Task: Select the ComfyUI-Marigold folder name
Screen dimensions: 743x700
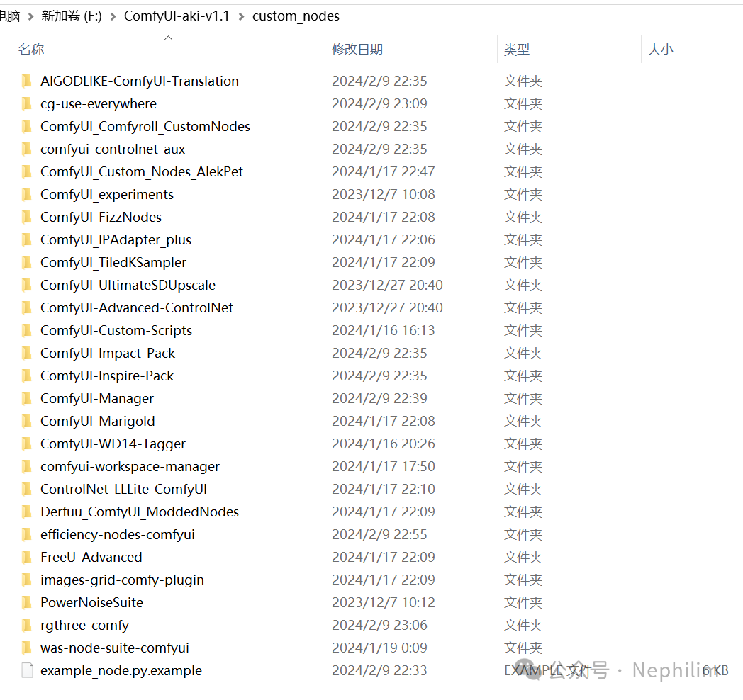Action: tap(98, 422)
